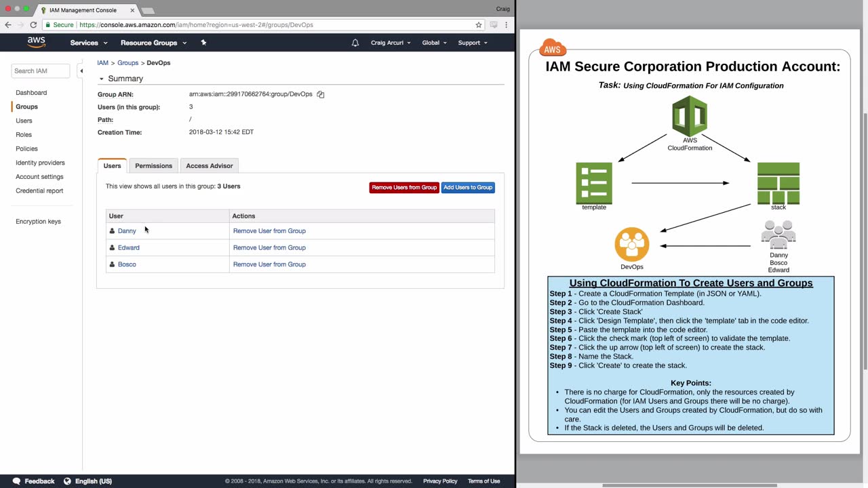Click the gray users icon above Danny Bosco Edward
The image size is (868, 488).
[x=778, y=235]
